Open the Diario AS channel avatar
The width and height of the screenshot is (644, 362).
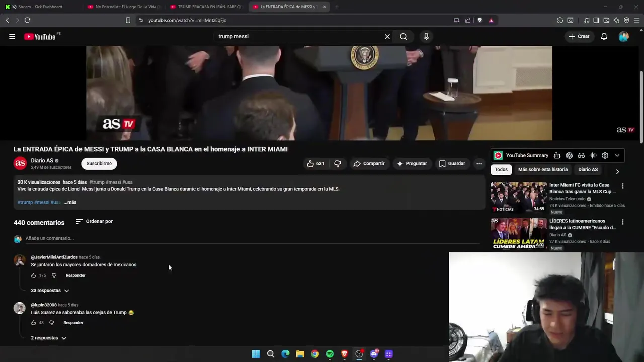point(20,163)
